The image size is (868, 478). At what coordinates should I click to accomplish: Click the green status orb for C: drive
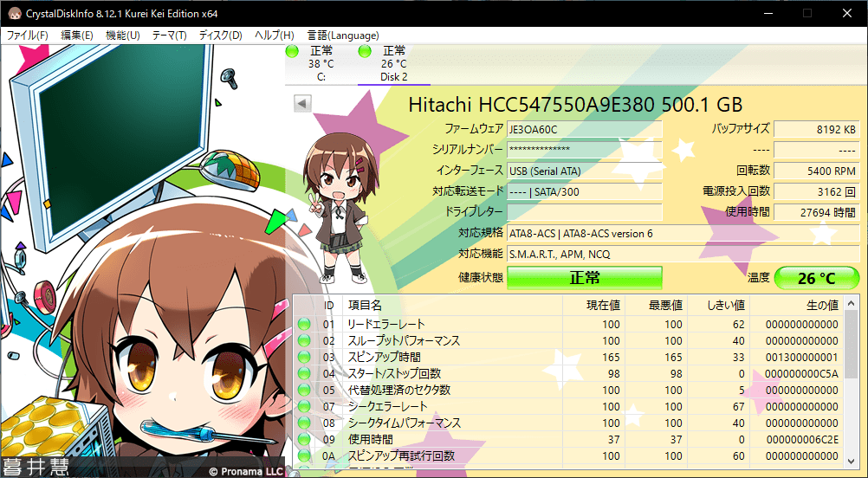292,51
